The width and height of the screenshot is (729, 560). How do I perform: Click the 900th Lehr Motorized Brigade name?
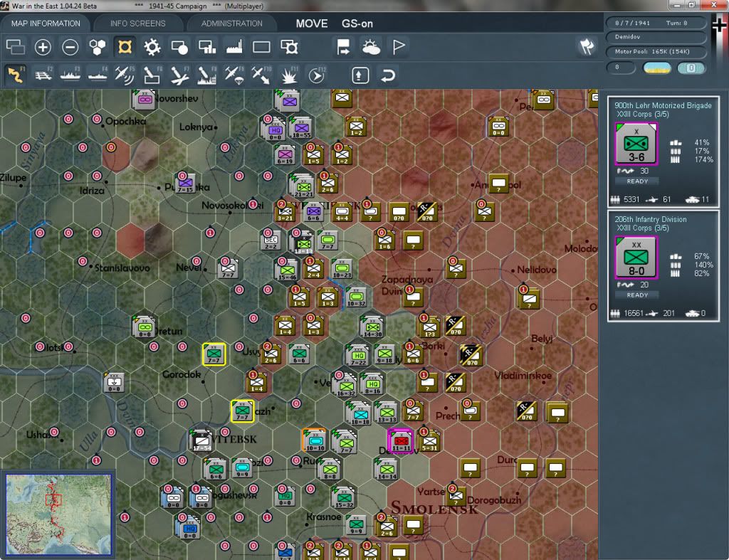point(663,105)
